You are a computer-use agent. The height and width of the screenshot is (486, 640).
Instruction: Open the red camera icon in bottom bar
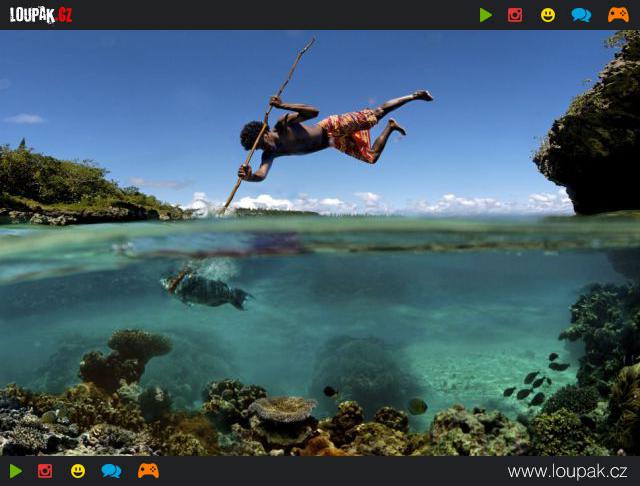45,471
